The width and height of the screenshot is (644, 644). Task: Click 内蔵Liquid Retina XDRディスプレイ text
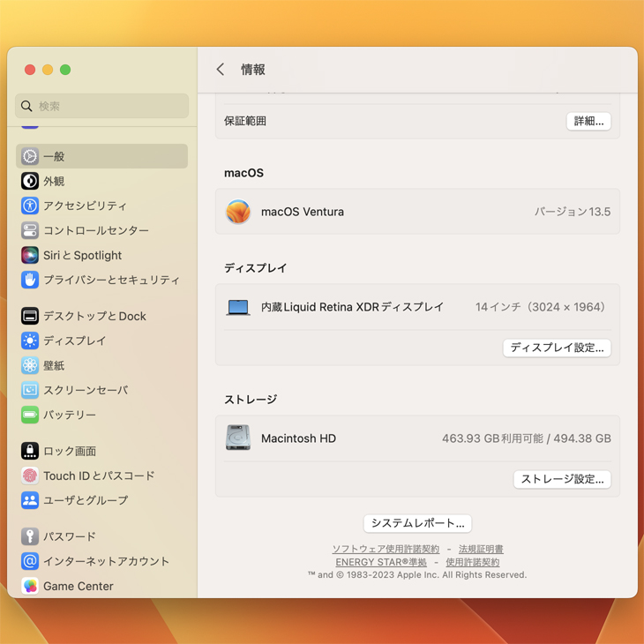(x=352, y=307)
